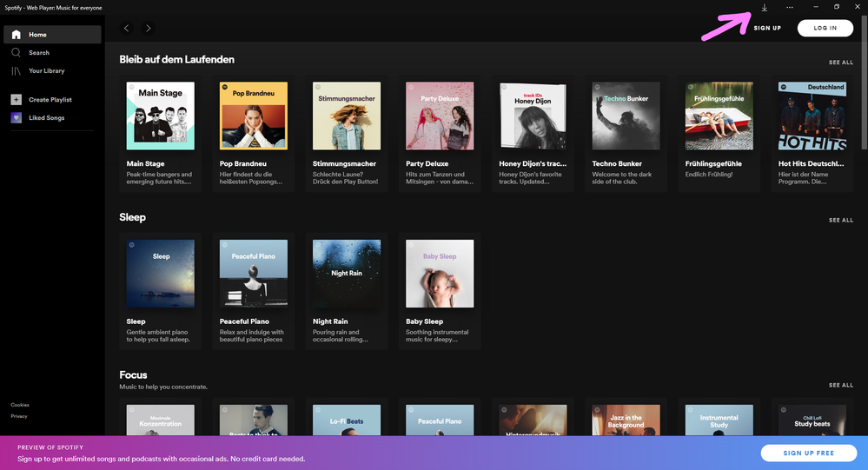
Task: Open the Techno Bunker playlist cover
Action: coord(626,116)
